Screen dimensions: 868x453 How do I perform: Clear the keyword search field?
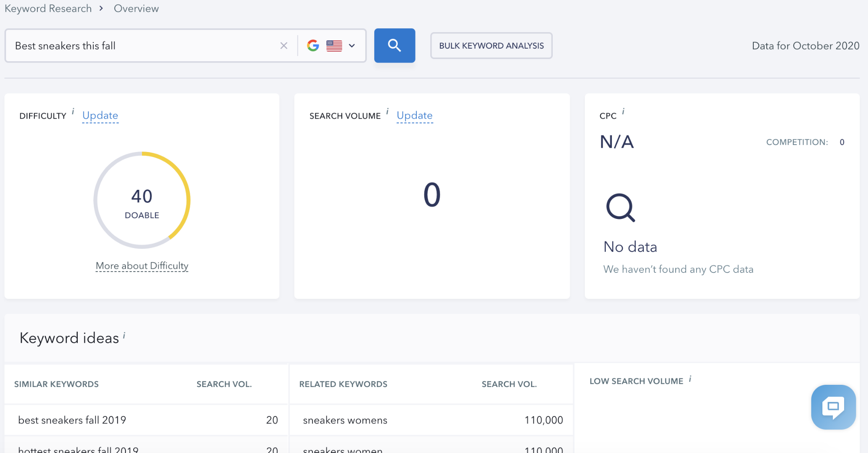[284, 46]
